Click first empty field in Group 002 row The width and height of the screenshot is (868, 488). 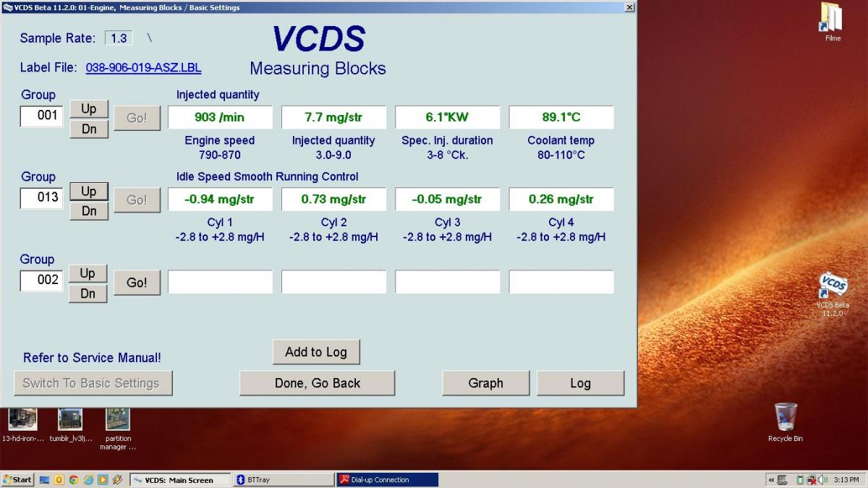tap(220, 282)
